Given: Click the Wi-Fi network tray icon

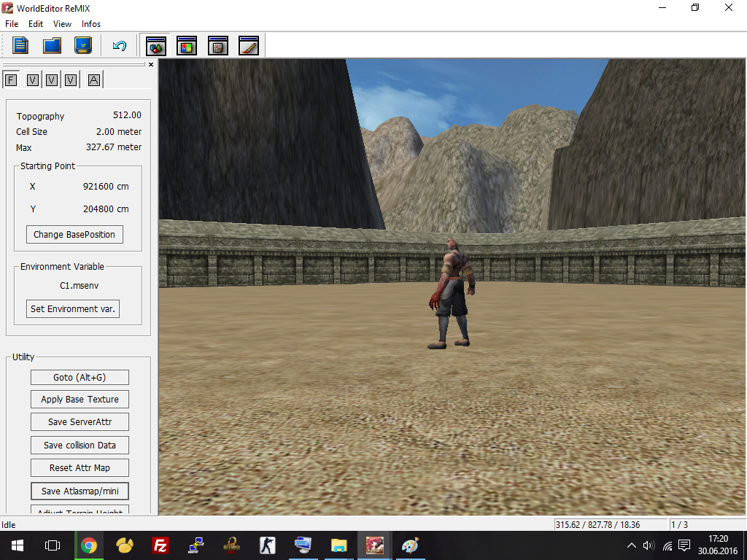Looking at the screenshot, I should click(667, 545).
